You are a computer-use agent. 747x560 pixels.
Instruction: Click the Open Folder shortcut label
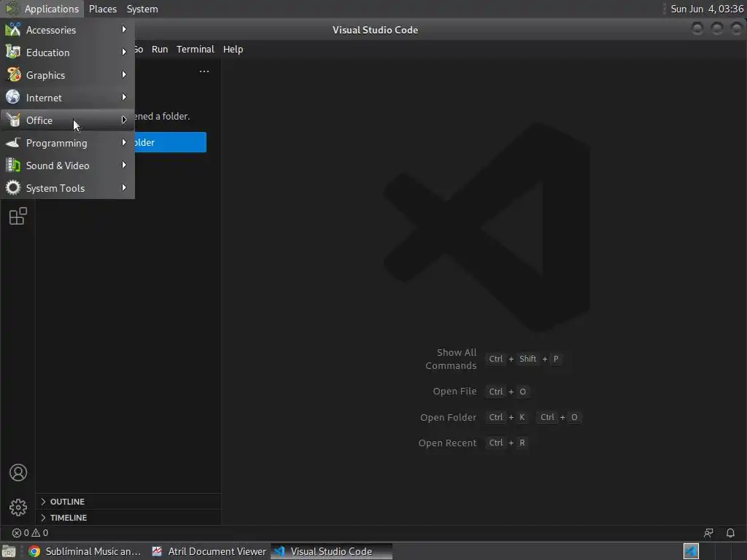(x=449, y=417)
